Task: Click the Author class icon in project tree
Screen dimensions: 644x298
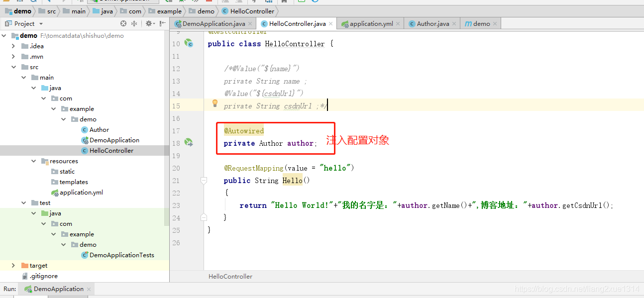Action: [84, 130]
